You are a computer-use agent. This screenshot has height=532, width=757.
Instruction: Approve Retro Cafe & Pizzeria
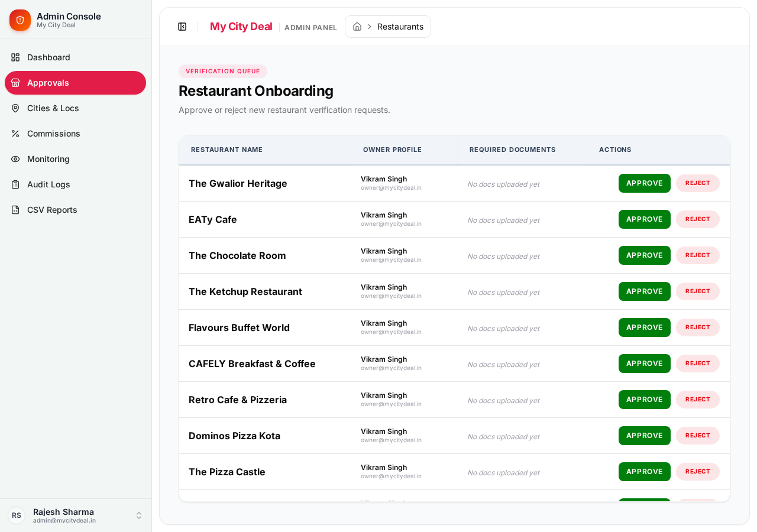click(645, 400)
